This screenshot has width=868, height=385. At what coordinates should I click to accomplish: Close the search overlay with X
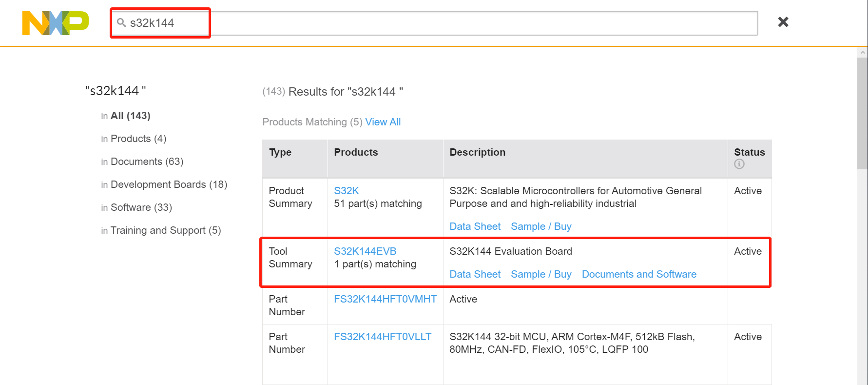(783, 22)
